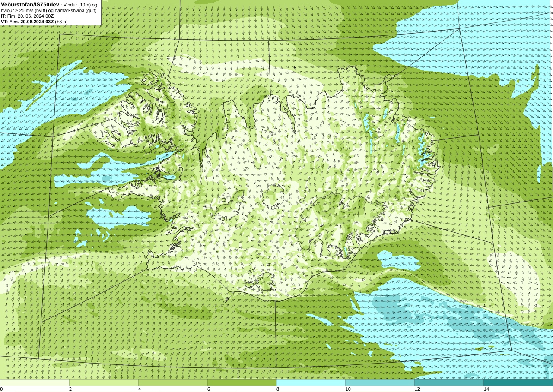The height and width of the screenshot is (392, 553).
Task: Click the 2–4 m/s light green legend swatch
Action: point(104,383)
